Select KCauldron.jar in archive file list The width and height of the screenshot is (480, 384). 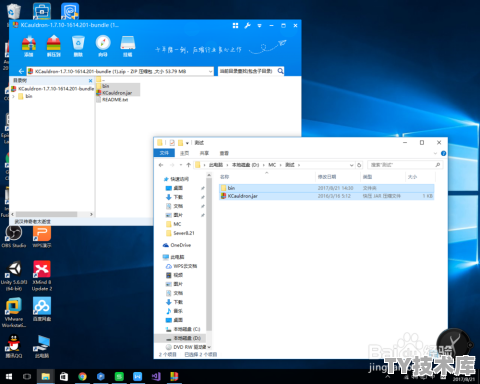(114, 93)
